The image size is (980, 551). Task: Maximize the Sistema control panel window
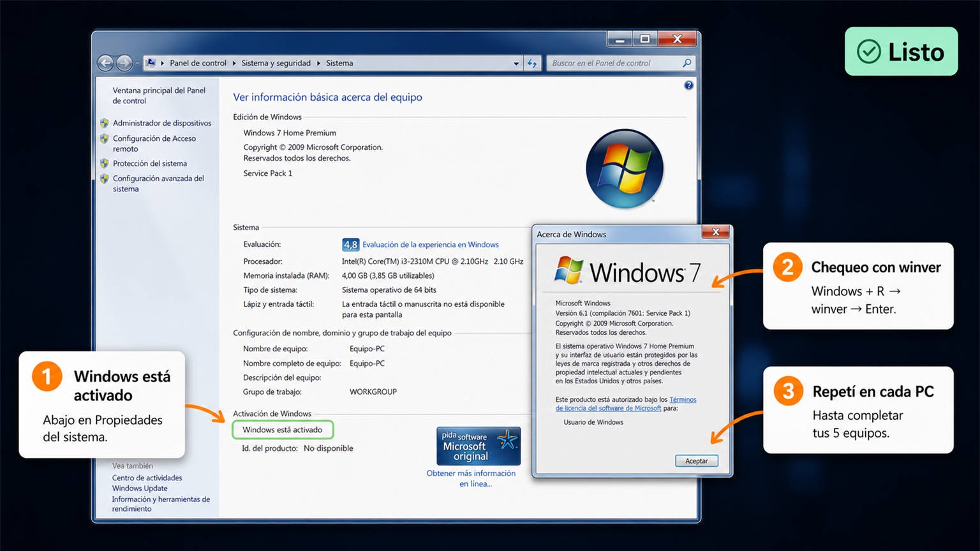click(x=645, y=40)
